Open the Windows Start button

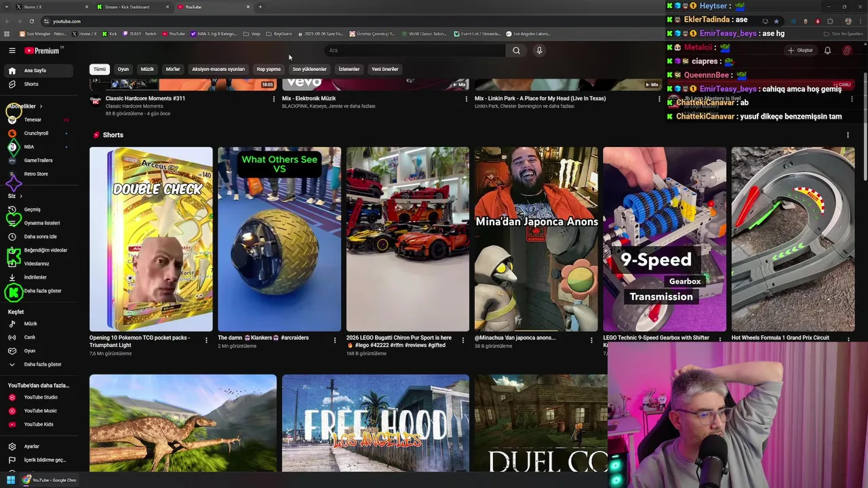[11, 480]
